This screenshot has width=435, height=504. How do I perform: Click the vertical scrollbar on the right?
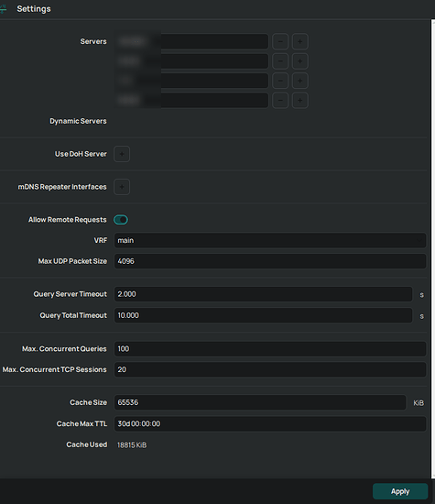point(433,248)
